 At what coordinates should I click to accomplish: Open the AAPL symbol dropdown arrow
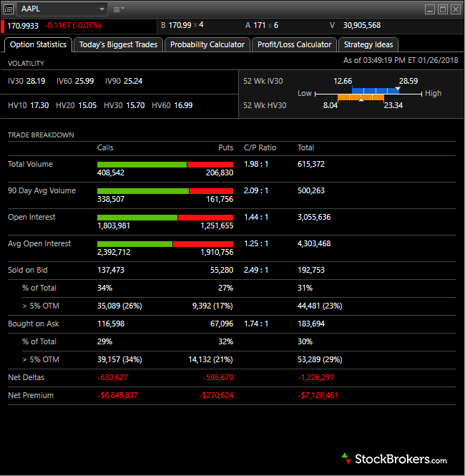click(x=102, y=9)
